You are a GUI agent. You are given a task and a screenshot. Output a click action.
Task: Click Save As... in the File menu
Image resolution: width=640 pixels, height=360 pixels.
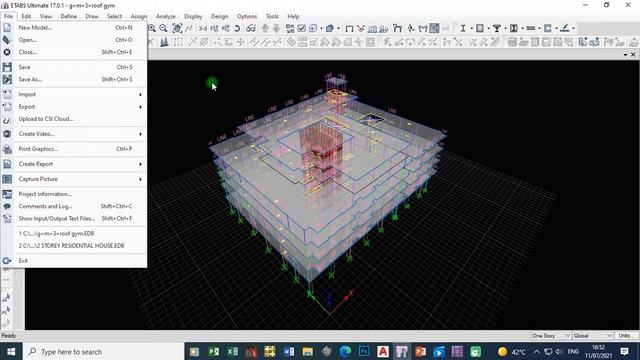coord(74,79)
